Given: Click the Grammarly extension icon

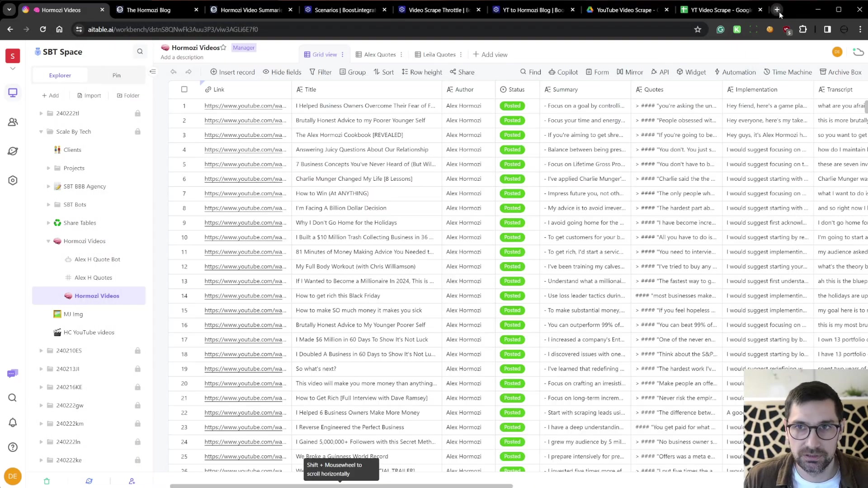Looking at the screenshot, I should coord(721,29).
